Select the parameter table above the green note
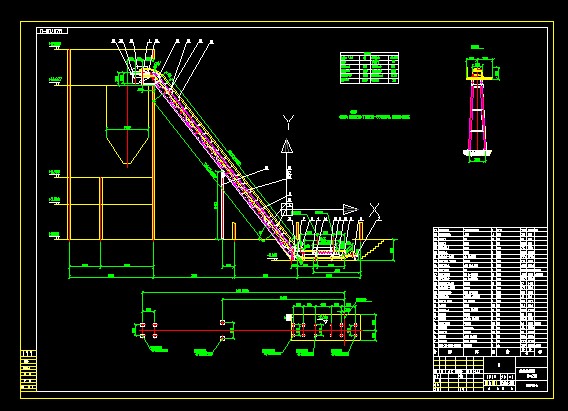 [x=369, y=68]
